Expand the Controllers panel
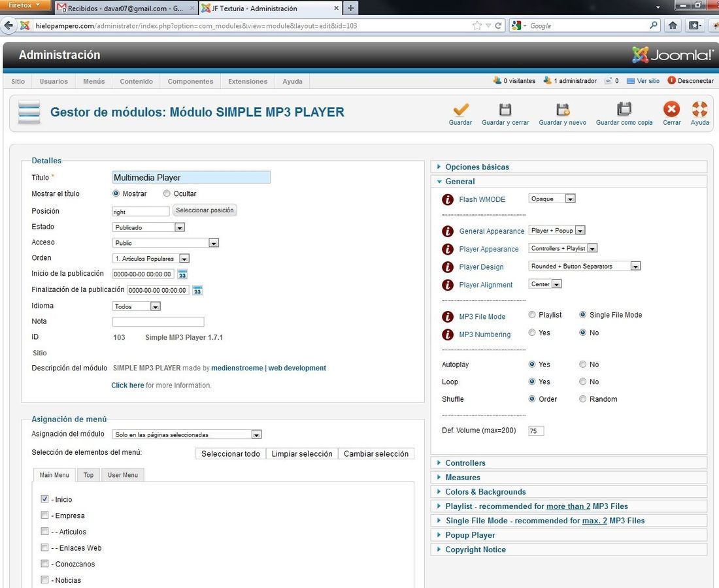 [569, 463]
